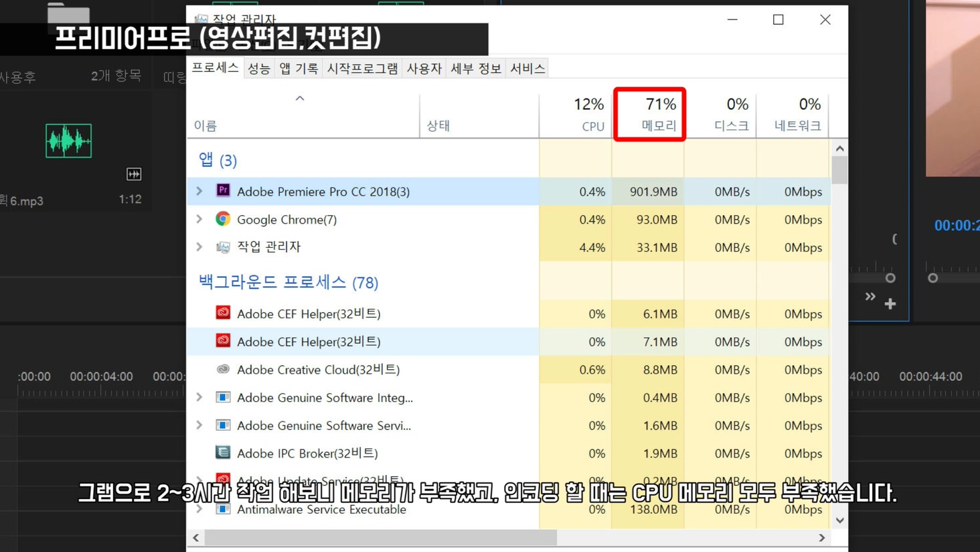The width and height of the screenshot is (980, 552).
Task: Click the Google Chrome icon in process list
Action: [223, 219]
